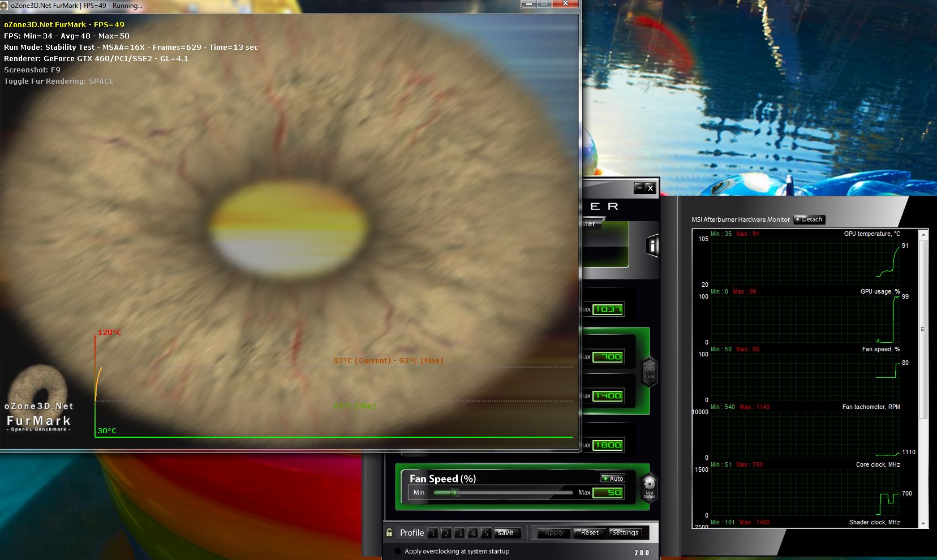Close the FurMark window
Viewport: 937px width, 560px height.
(565, 4)
